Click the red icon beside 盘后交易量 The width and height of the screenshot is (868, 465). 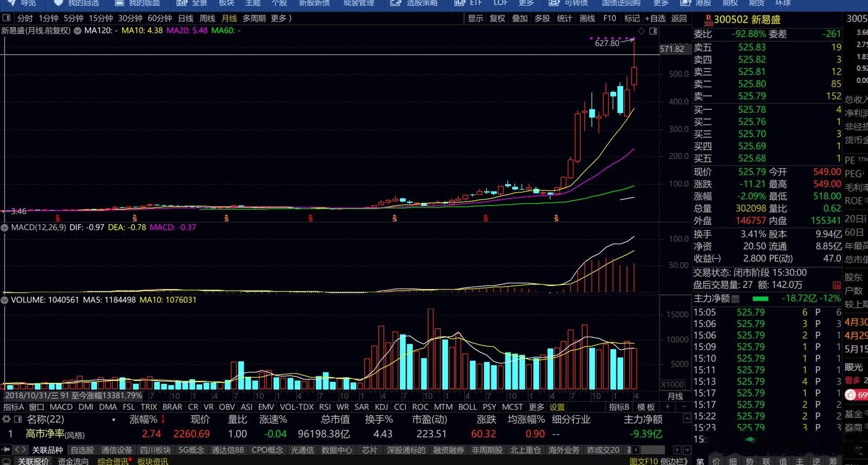837,285
